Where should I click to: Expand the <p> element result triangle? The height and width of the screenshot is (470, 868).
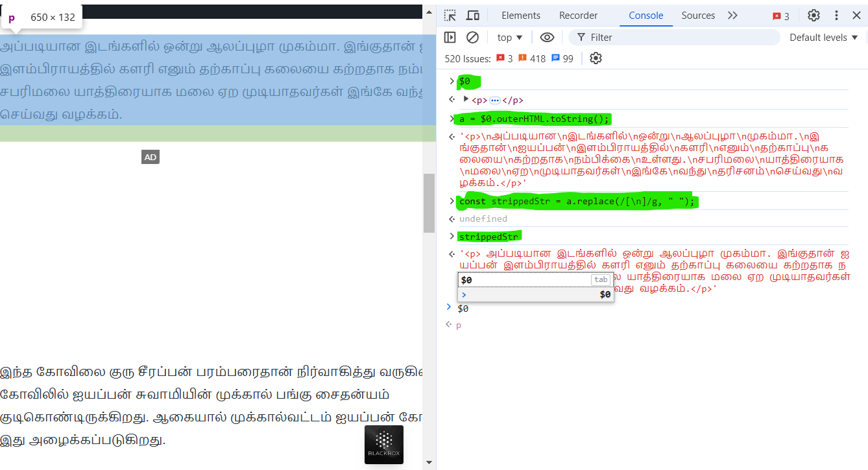[465, 99]
